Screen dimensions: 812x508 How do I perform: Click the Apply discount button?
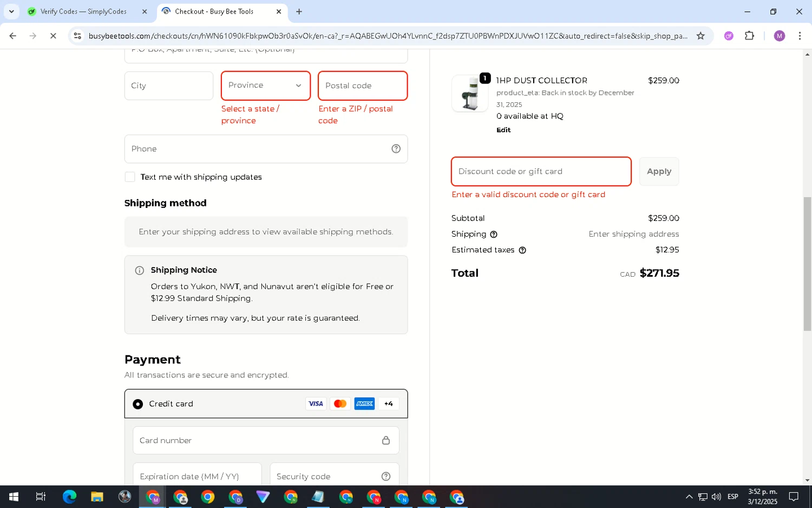(659, 172)
